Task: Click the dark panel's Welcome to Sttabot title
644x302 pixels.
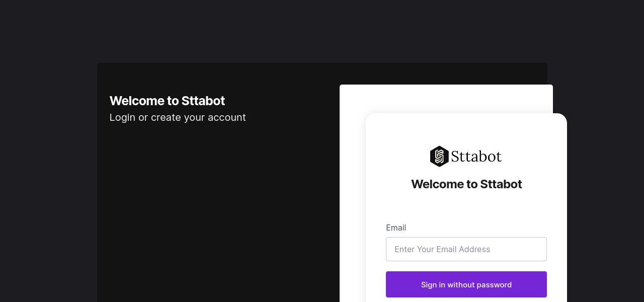Action: coord(167,101)
